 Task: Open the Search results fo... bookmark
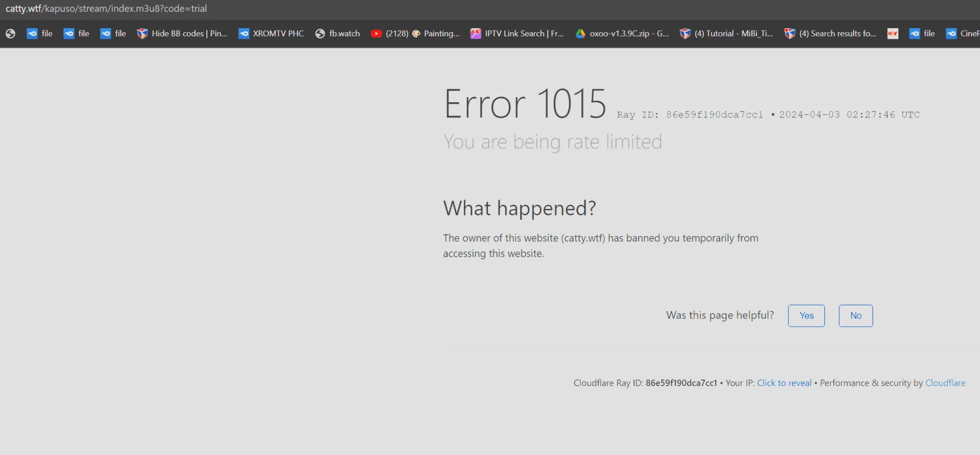tap(830, 34)
